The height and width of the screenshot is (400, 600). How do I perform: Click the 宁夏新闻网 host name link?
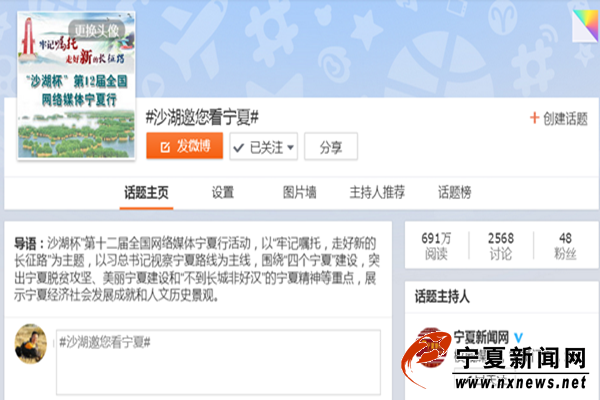(x=481, y=338)
